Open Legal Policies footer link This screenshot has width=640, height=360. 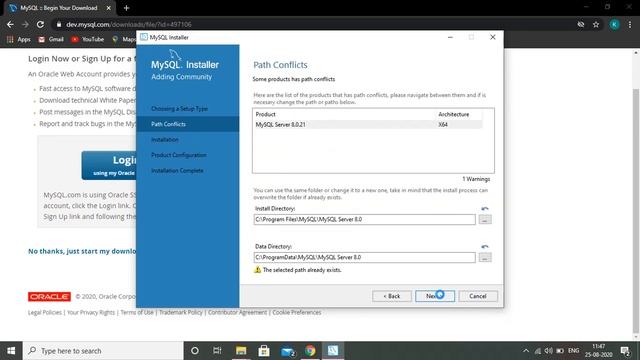pyautogui.click(x=44, y=312)
